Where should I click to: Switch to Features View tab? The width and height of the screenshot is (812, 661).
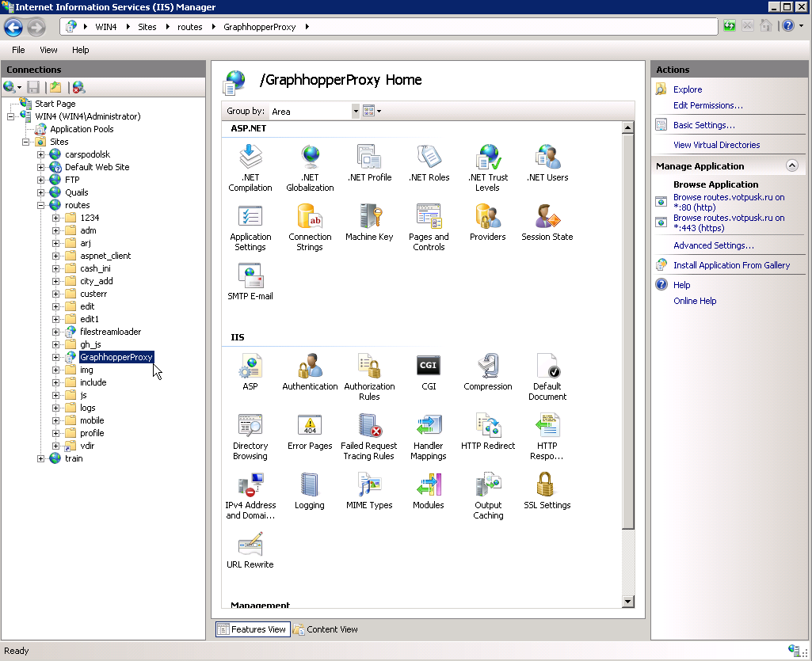pyautogui.click(x=253, y=629)
